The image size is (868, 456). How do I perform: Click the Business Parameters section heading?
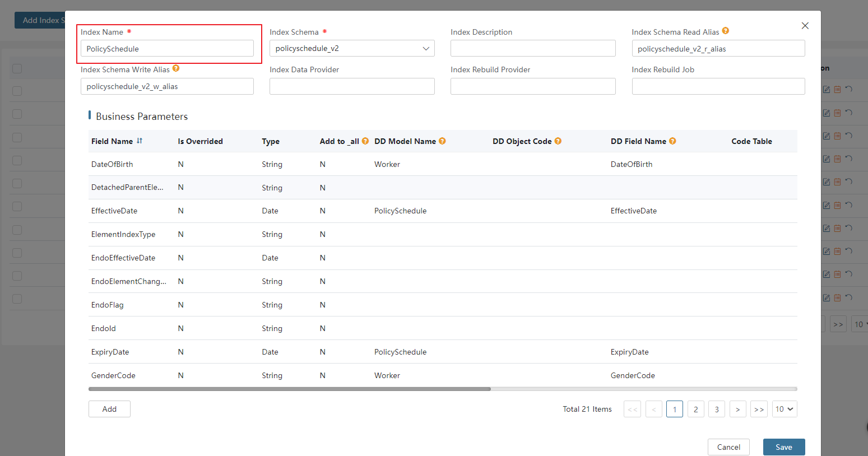coord(142,117)
